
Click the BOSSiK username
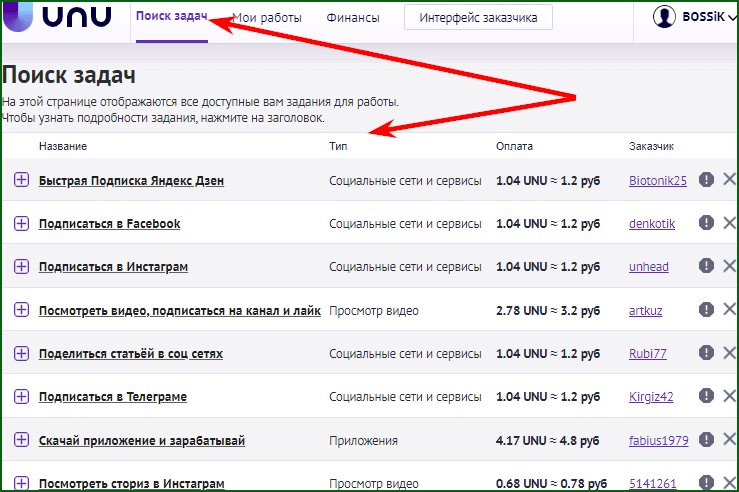(x=703, y=16)
